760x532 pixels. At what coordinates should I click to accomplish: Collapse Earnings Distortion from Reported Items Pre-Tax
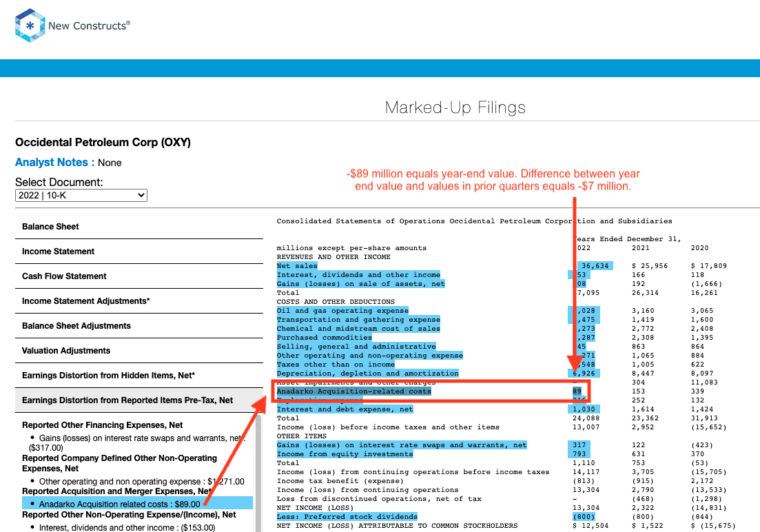(139, 400)
